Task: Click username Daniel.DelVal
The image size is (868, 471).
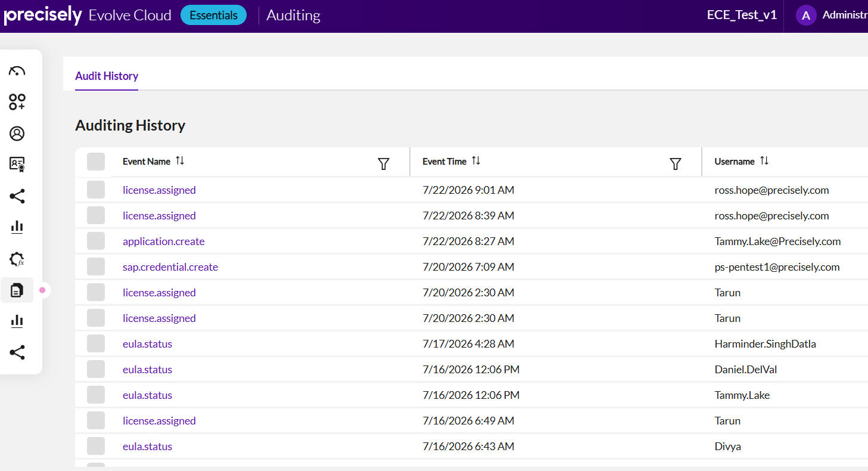Action: pyautogui.click(x=746, y=370)
